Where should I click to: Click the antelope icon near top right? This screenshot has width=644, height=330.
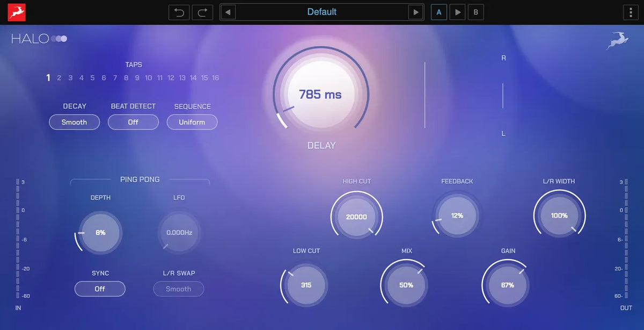[617, 40]
